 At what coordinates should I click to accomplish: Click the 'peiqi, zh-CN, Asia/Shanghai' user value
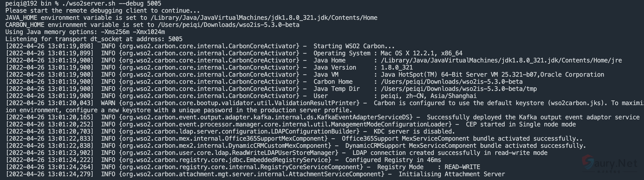[x=429, y=96]
